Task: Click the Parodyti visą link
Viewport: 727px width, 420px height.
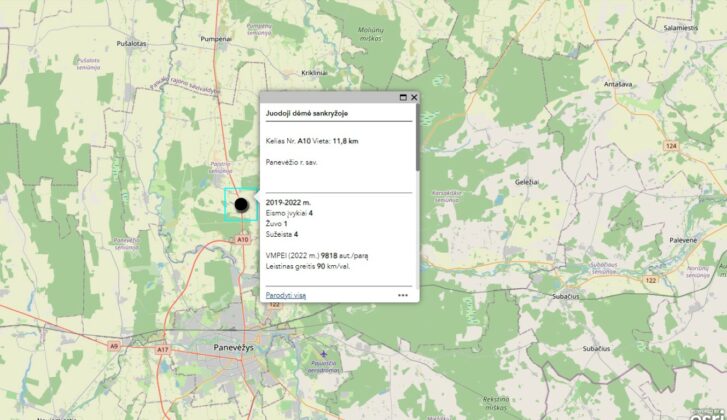Action: 286,295
